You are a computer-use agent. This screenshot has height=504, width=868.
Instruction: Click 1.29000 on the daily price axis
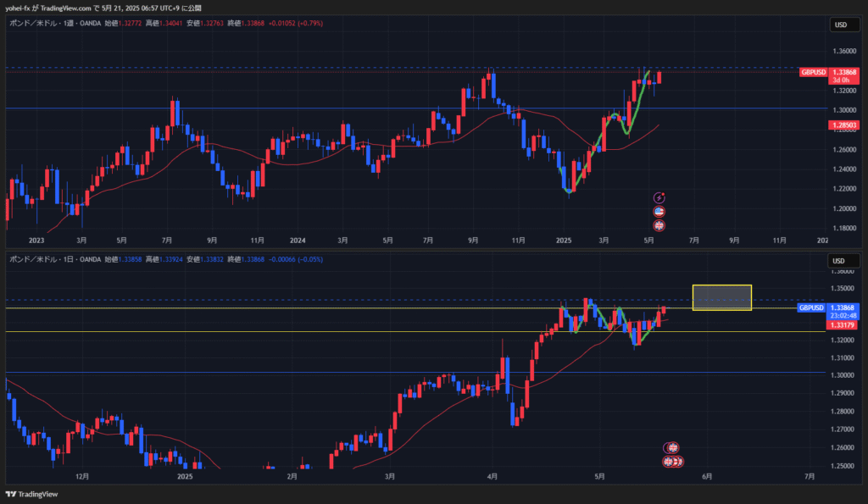click(842, 393)
